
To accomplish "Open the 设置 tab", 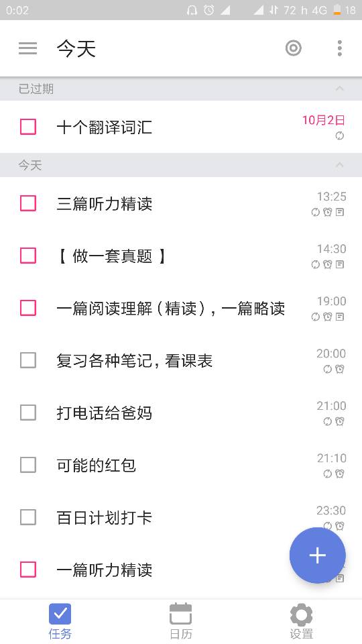I will click(x=301, y=621).
